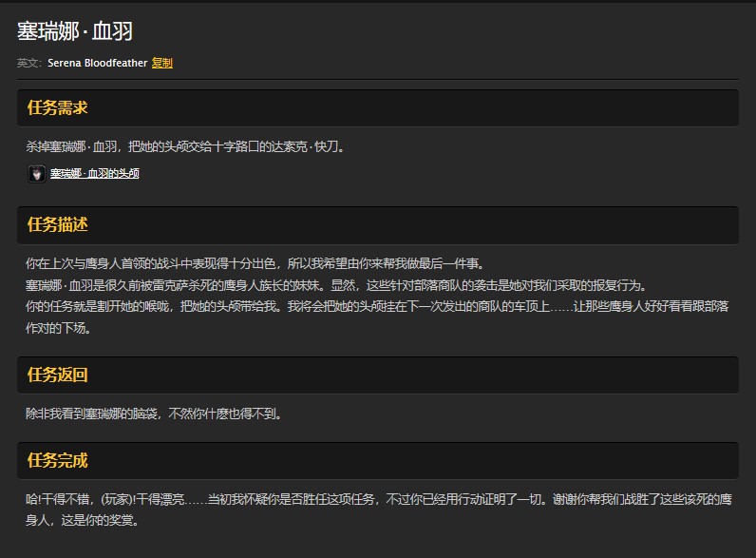Toggle the 任务完成 section header
This screenshot has height=558, width=756.
pos(58,461)
